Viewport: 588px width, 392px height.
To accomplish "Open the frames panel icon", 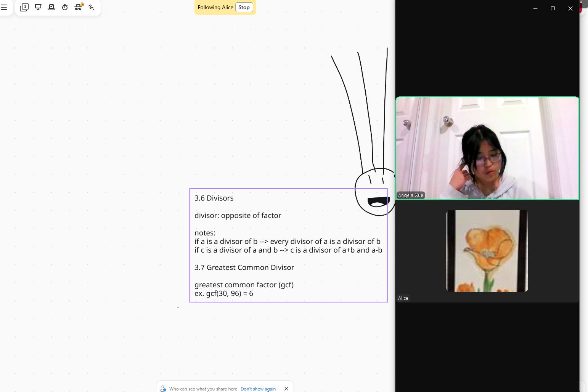I will [24, 7].
